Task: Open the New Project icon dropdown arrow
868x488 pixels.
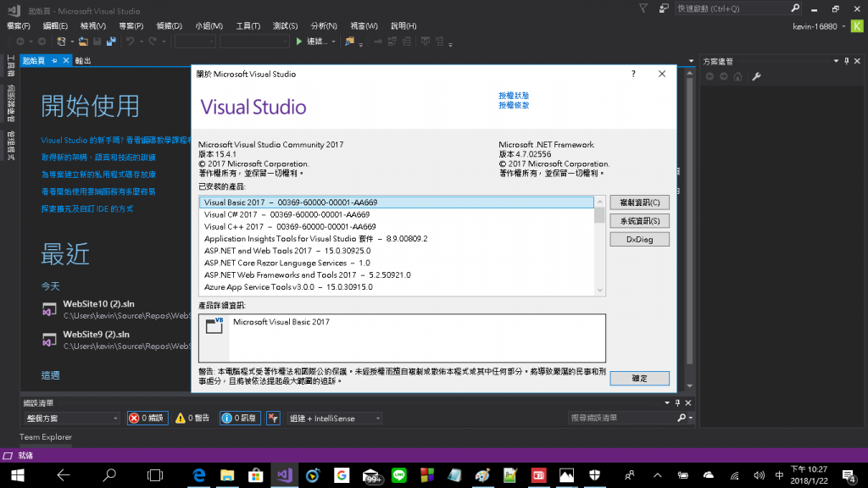Action: tap(72, 42)
